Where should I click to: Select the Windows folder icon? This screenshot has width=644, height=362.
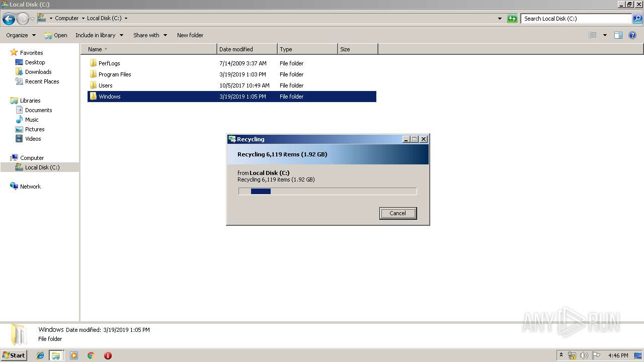click(93, 97)
